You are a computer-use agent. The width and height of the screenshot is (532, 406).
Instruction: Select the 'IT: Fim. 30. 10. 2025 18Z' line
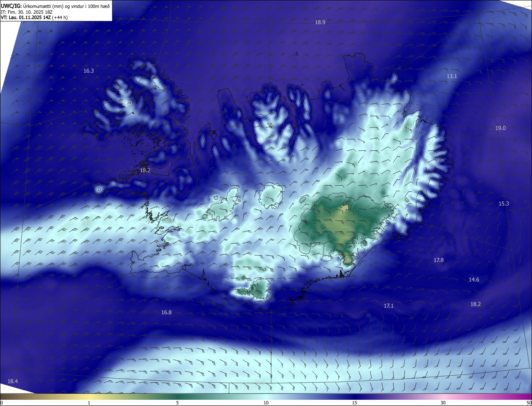[27, 12]
